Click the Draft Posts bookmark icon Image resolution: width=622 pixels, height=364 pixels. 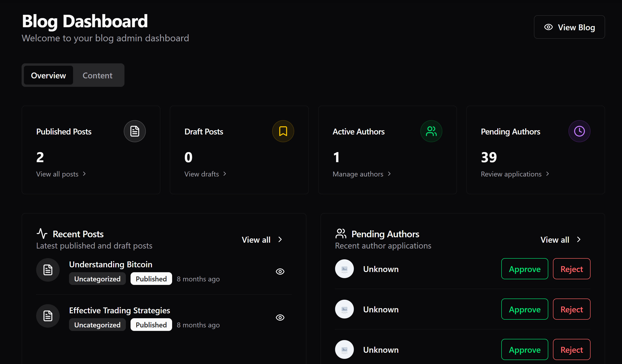tap(283, 131)
